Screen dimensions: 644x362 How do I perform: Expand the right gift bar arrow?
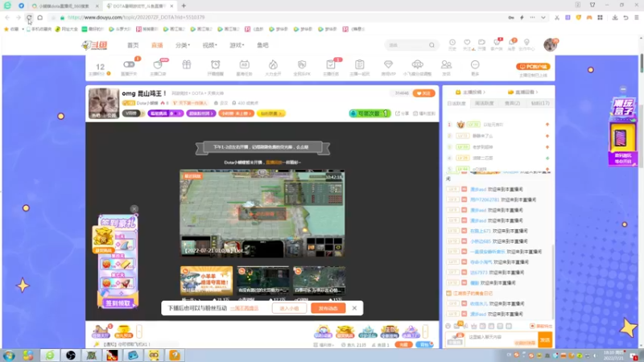pyautogui.click(x=425, y=331)
